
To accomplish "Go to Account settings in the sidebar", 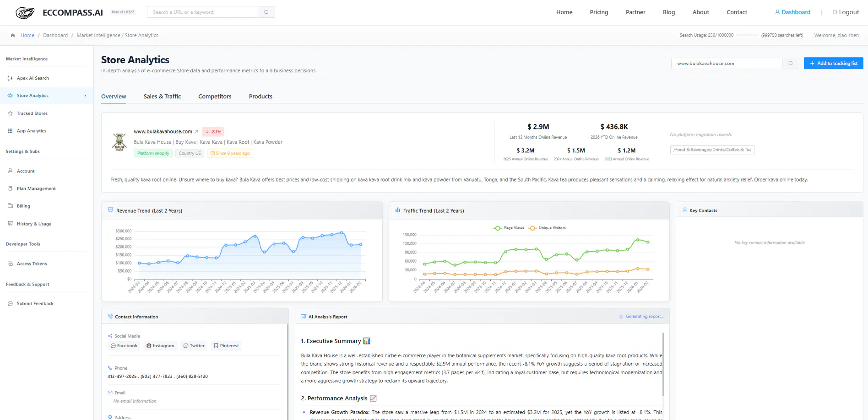I will (x=26, y=171).
